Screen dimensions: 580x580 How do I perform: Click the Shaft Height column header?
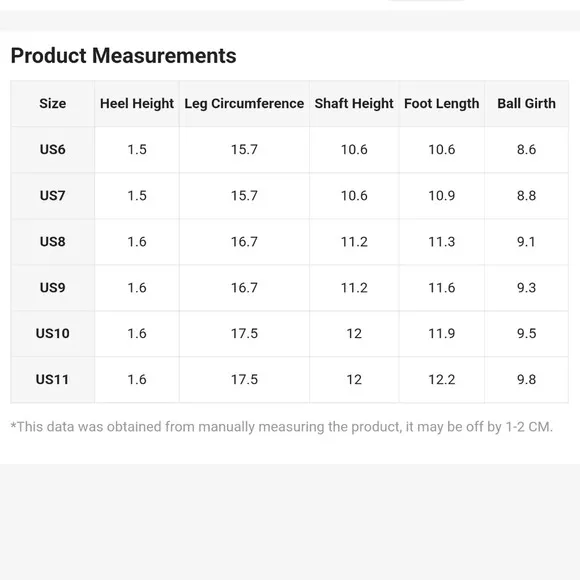[x=354, y=104]
